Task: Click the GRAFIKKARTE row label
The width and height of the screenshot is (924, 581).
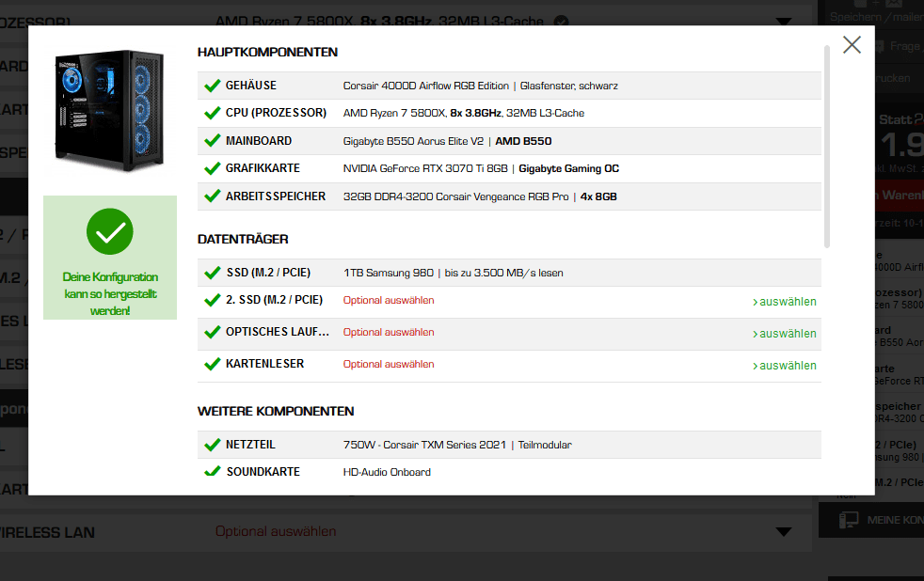Action: click(263, 168)
